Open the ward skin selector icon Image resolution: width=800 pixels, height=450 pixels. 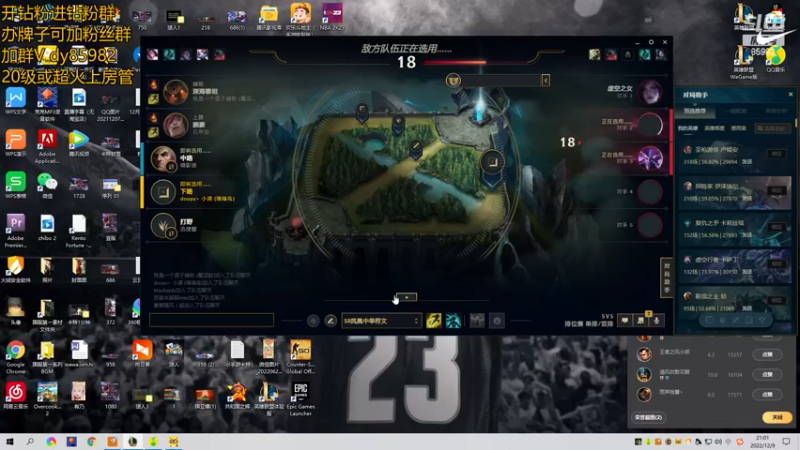[x=477, y=320]
